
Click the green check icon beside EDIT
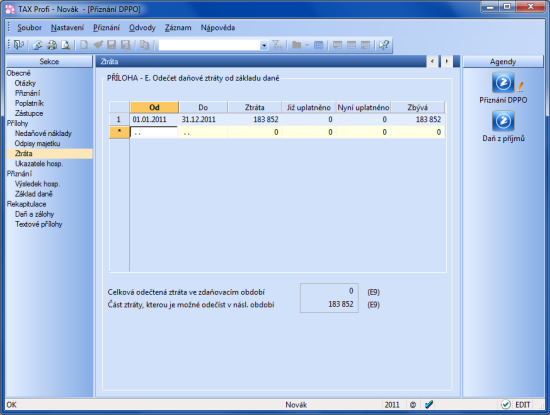505,404
